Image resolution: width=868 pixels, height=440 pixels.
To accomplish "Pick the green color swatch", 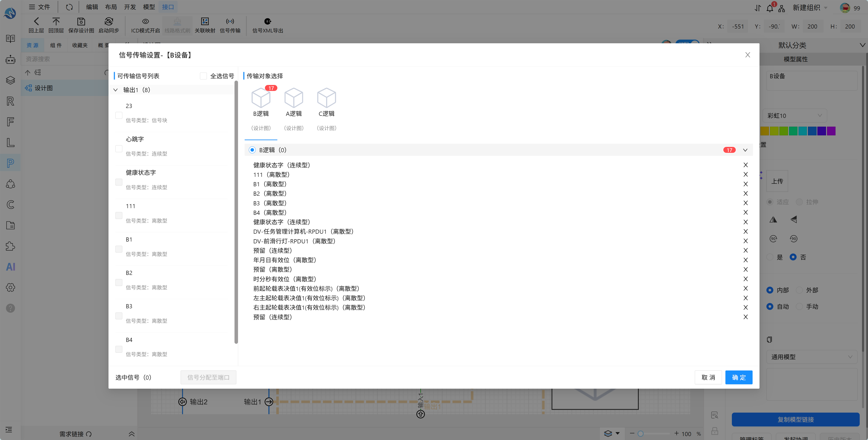I will click(793, 131).
